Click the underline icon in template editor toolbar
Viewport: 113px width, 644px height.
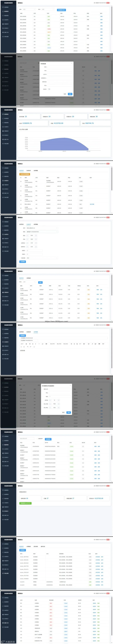point(33,344)
